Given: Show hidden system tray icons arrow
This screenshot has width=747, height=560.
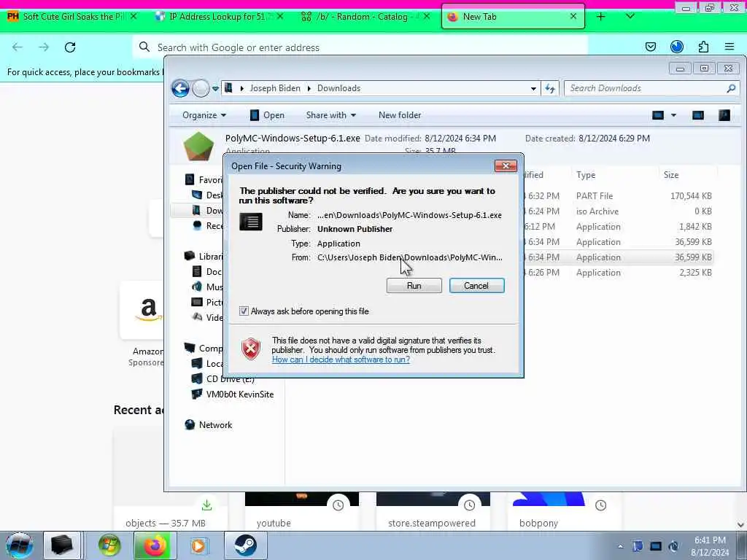Looking at the screenshot, I should [620, 546].
